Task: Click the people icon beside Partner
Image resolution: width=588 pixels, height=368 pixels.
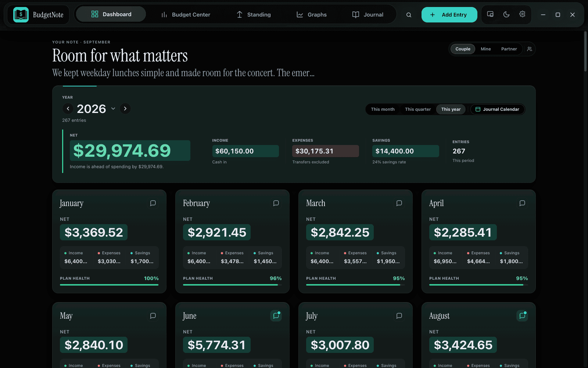Action: pyautogui.click(x=530, y=49)
